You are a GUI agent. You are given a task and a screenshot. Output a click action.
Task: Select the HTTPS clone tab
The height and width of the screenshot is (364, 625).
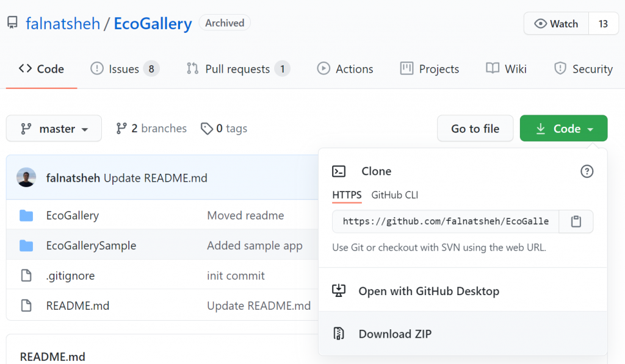pyautogui.click(x=347, y=195)
